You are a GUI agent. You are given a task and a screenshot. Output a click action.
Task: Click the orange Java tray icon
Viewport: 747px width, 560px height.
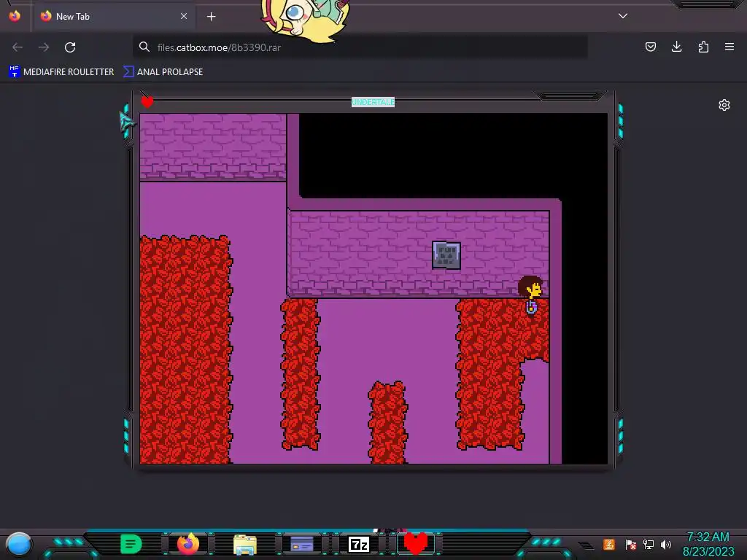[609, 544]
